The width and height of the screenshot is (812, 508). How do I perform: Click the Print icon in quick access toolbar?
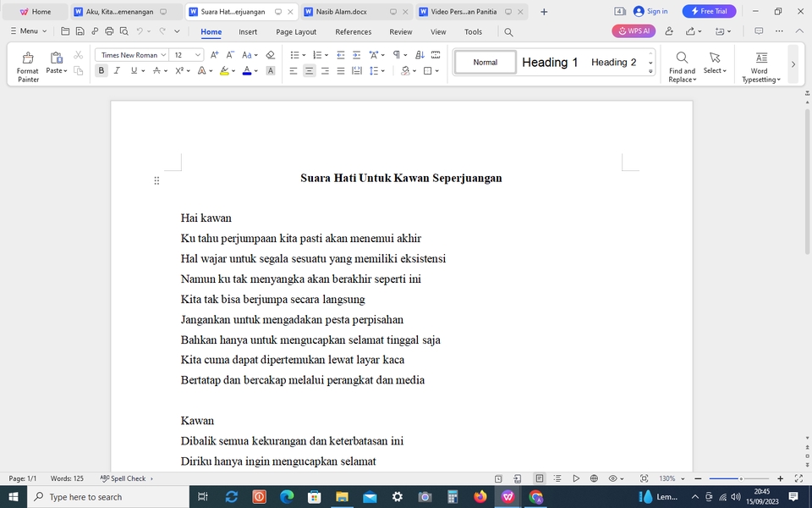click(x=109, y=31)
